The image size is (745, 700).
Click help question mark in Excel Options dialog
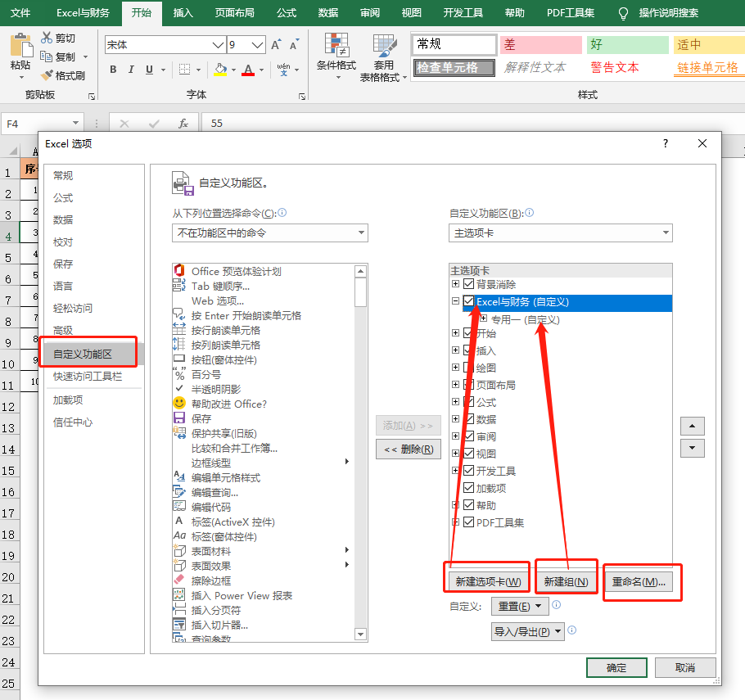pos(666,143)
